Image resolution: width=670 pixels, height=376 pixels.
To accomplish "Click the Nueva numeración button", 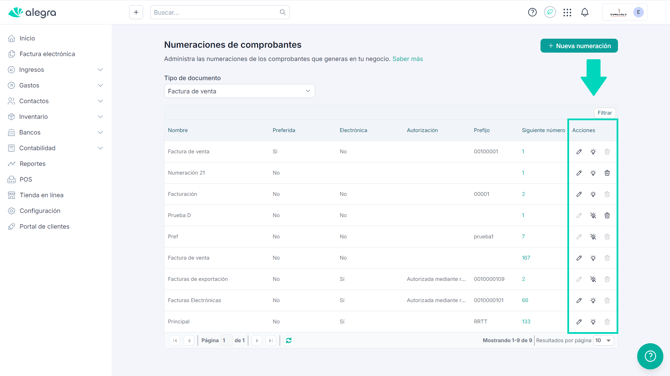I will pyautogui.click(x=579, y=46).
